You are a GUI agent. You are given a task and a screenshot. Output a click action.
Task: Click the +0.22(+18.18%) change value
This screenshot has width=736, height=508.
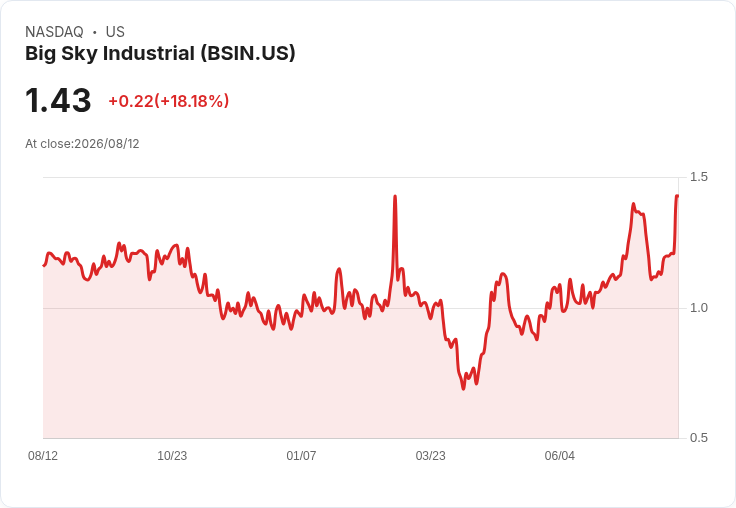[x=169, y=101]
